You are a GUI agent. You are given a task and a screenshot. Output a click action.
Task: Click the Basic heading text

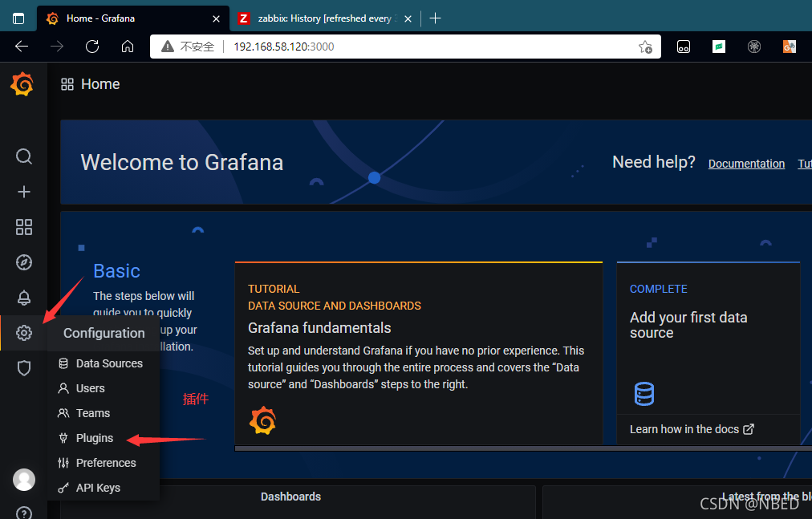pyautogui.click(x=116, y=271)
